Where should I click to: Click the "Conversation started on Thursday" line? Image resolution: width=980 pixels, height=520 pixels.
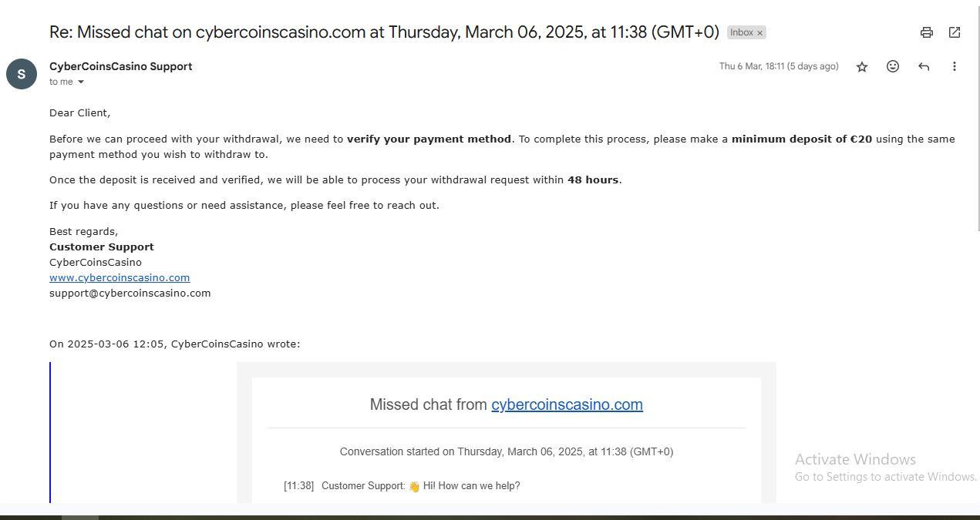[x=507, y=451]
